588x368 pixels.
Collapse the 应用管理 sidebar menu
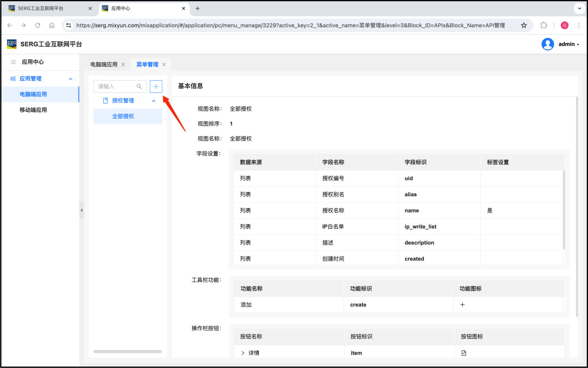70,79
